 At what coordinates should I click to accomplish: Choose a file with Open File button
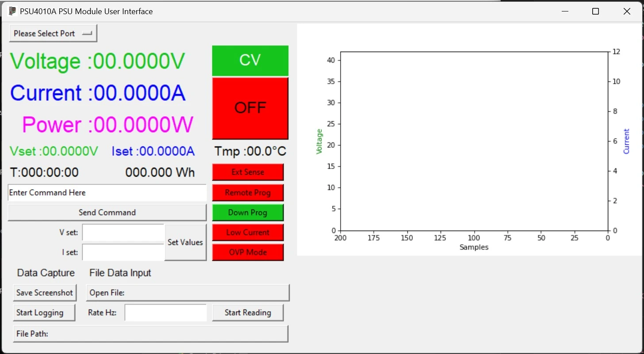tap(188, 293)
